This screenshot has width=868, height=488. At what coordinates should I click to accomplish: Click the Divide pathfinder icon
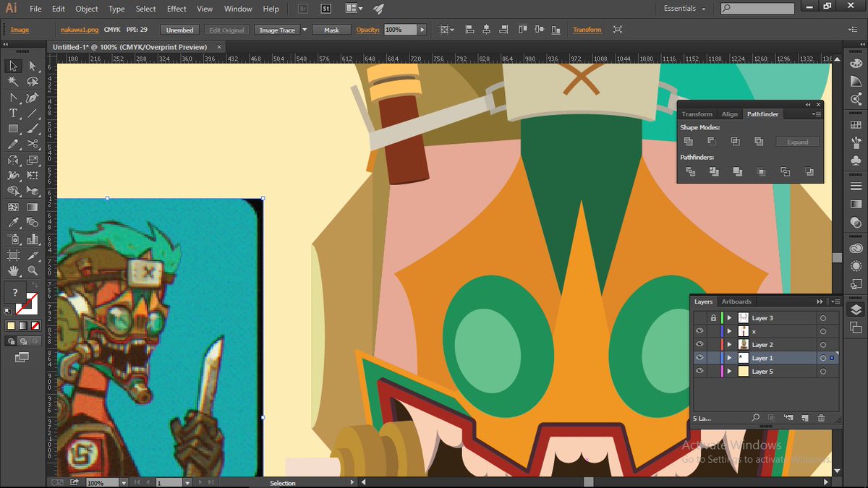point(690,171)
